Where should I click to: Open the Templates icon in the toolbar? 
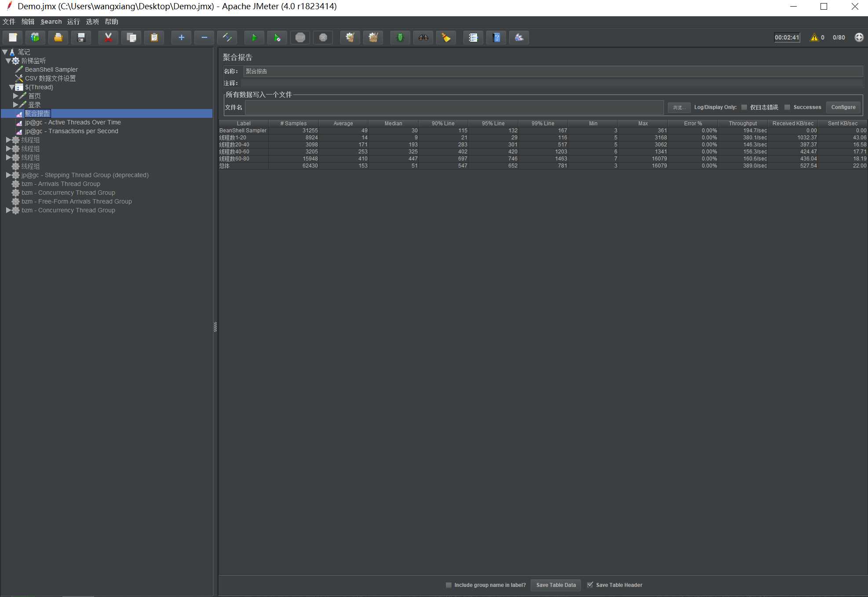point(36,37)
